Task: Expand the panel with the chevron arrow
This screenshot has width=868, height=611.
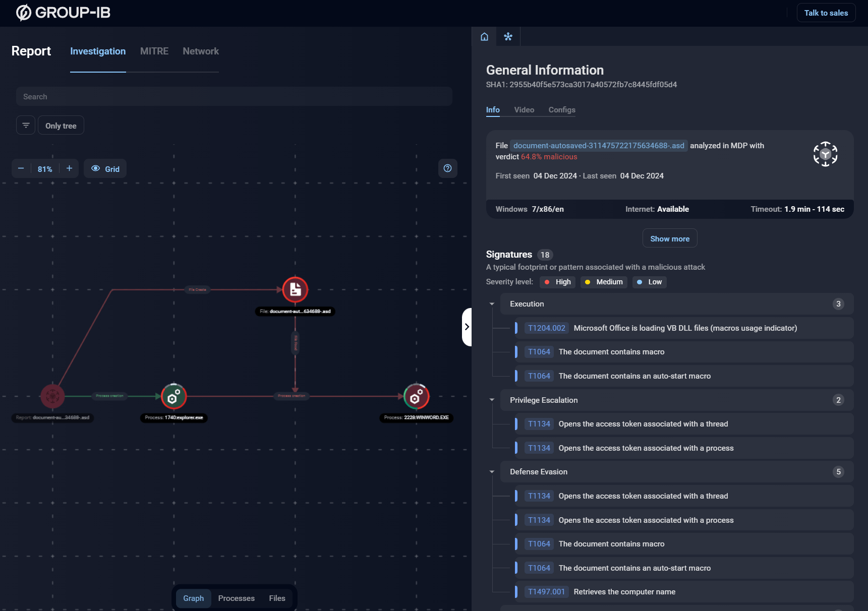Action: (467, 327)
